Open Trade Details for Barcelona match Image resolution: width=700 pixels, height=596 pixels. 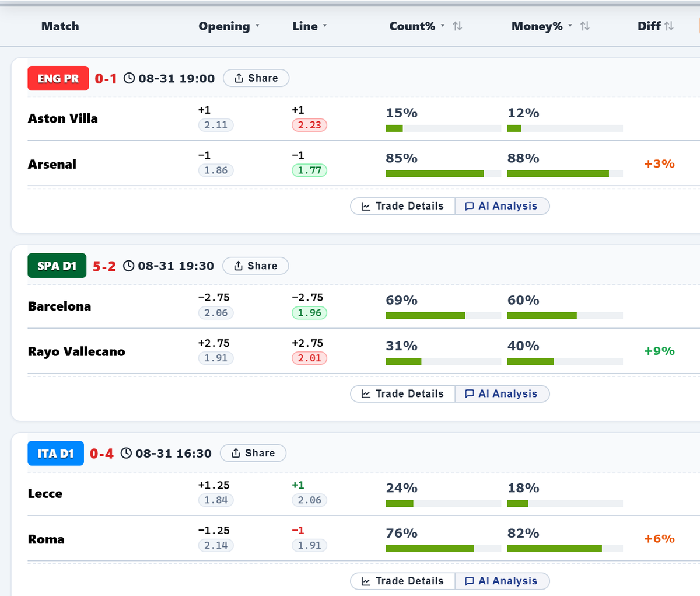tap(402, 393)
